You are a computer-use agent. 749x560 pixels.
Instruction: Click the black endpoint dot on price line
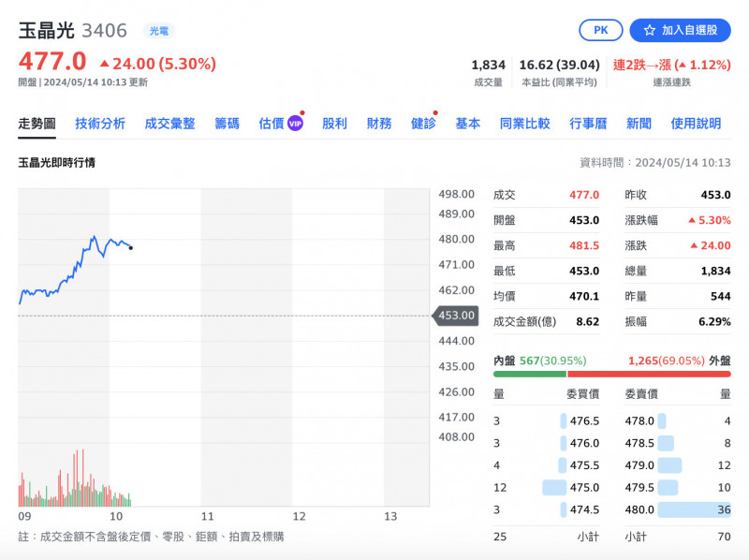(131, 248)
